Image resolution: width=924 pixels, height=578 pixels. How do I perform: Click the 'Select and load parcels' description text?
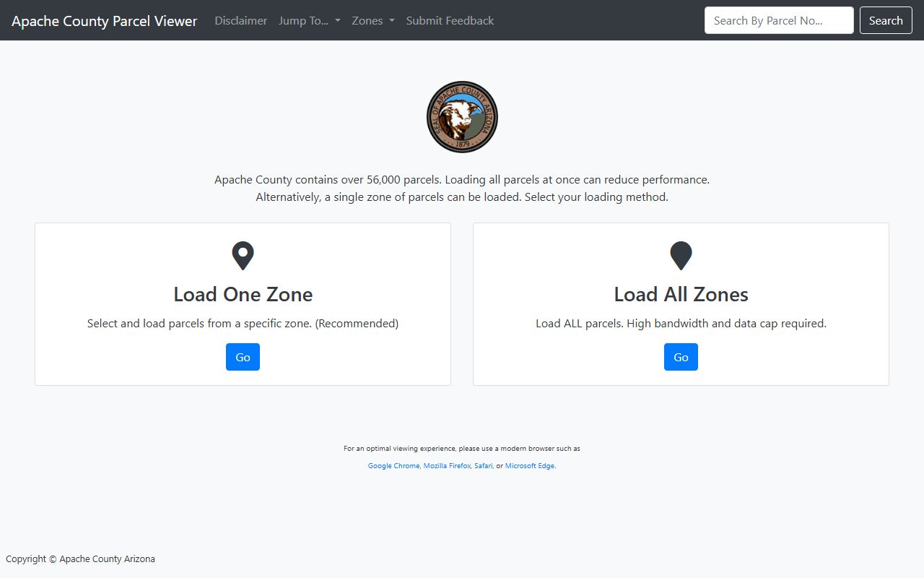tap(243, 324)
